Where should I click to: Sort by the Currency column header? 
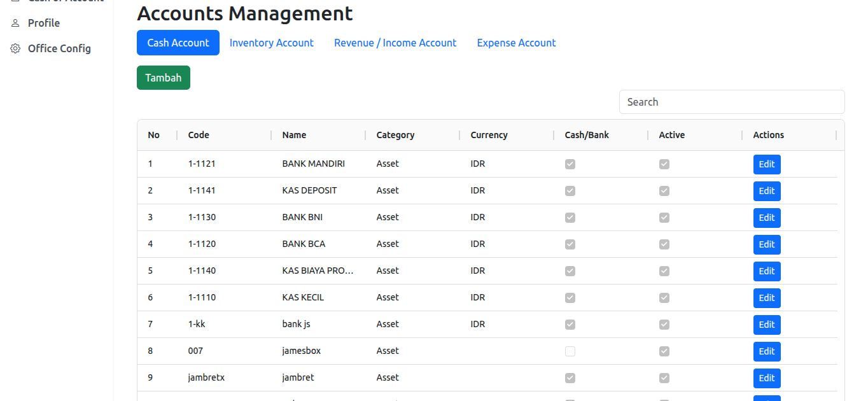[x=489, y=135]
